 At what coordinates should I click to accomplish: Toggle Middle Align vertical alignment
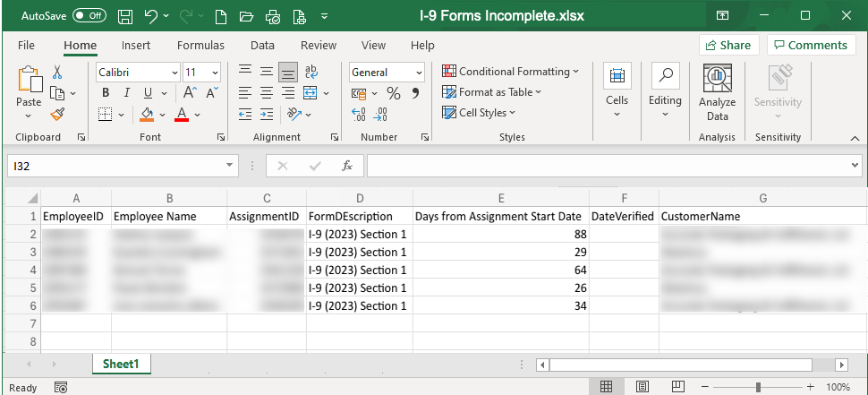coord(267,72)
